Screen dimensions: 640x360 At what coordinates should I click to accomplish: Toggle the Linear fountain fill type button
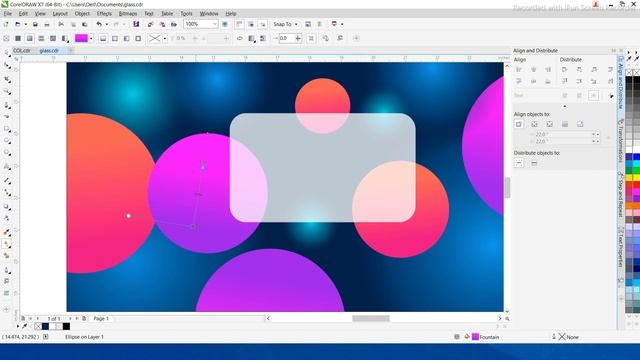coord(103,38)
